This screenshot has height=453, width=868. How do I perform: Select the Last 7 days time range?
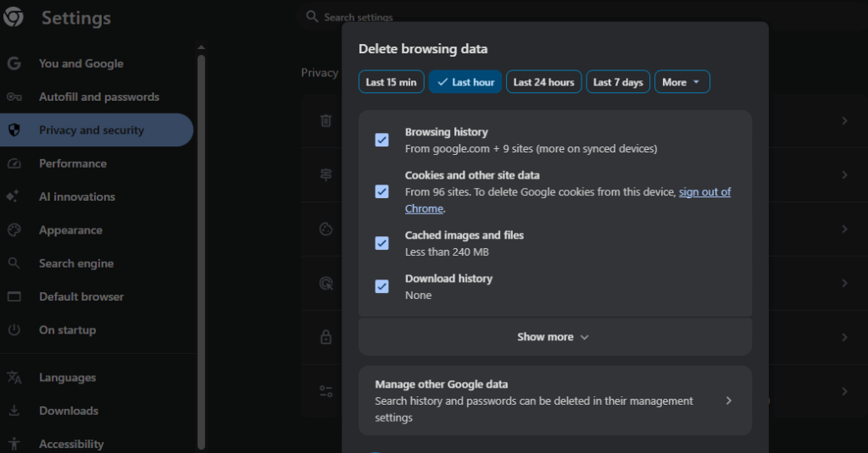[x=618, y=82]
